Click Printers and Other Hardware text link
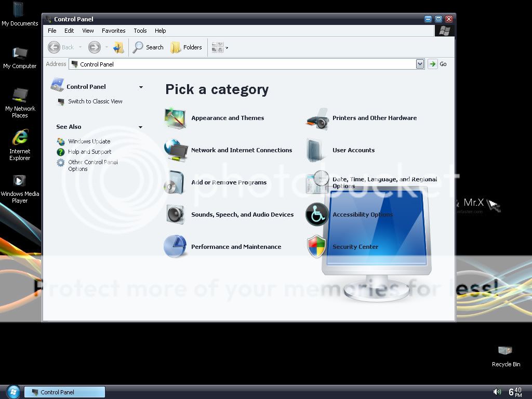The width and height of the screenshot is (532, 399). click(x=375, y=118)
